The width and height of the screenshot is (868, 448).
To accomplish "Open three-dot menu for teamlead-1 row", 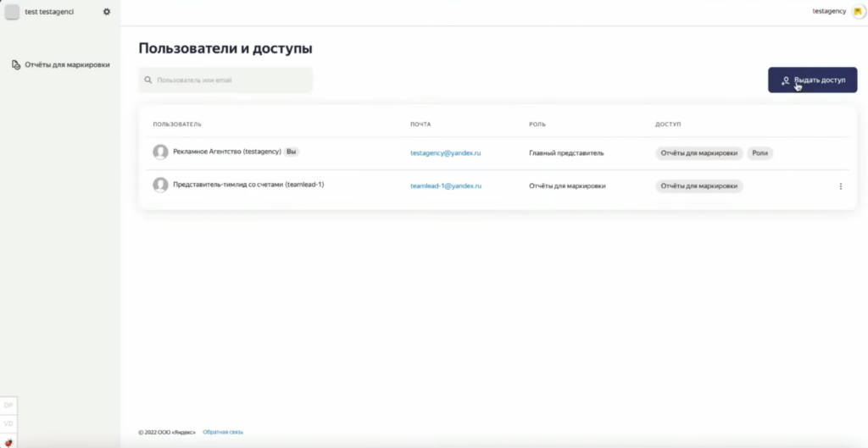I will coord(840,186).
